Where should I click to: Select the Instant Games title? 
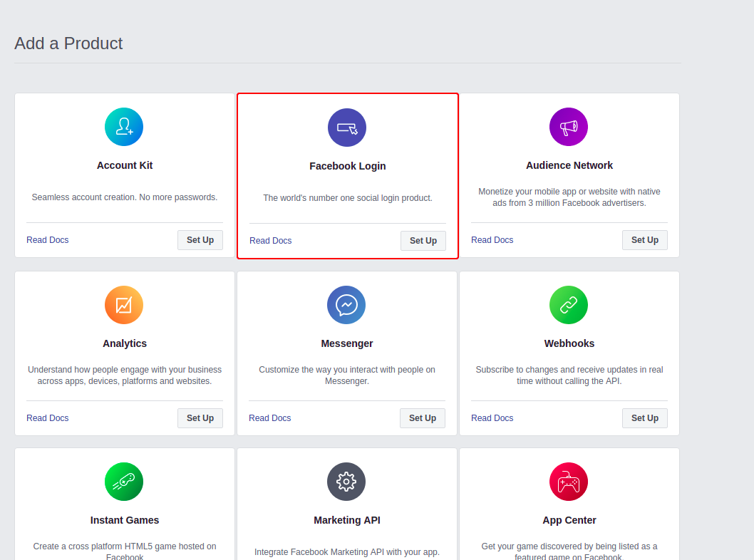pos(125,520)
